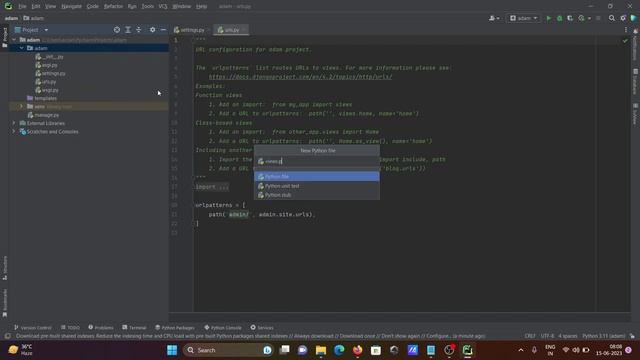Viewport: 640px width, 360px height.
Task: Open Terminal tool window
Action: (134, 327)
